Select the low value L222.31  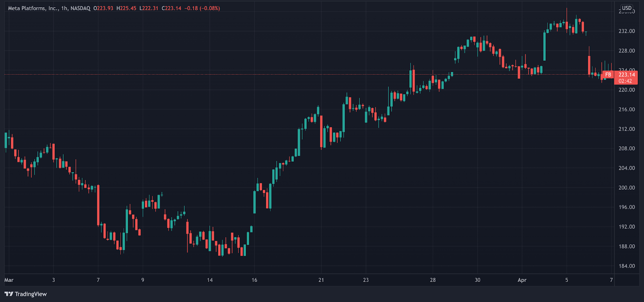[x=149, y=8]
